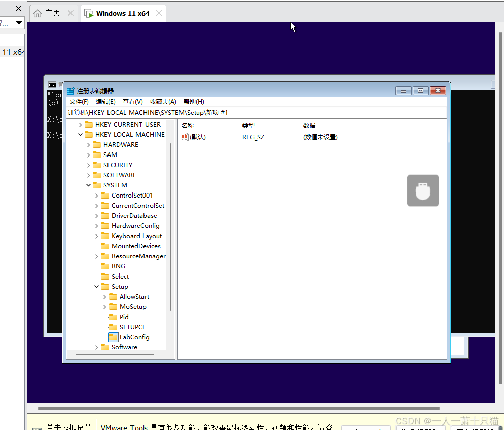Screen dimensions: 504x430
Task: Click the RNG folder icon
Action: pyautogui.click(x=105, y=266)
